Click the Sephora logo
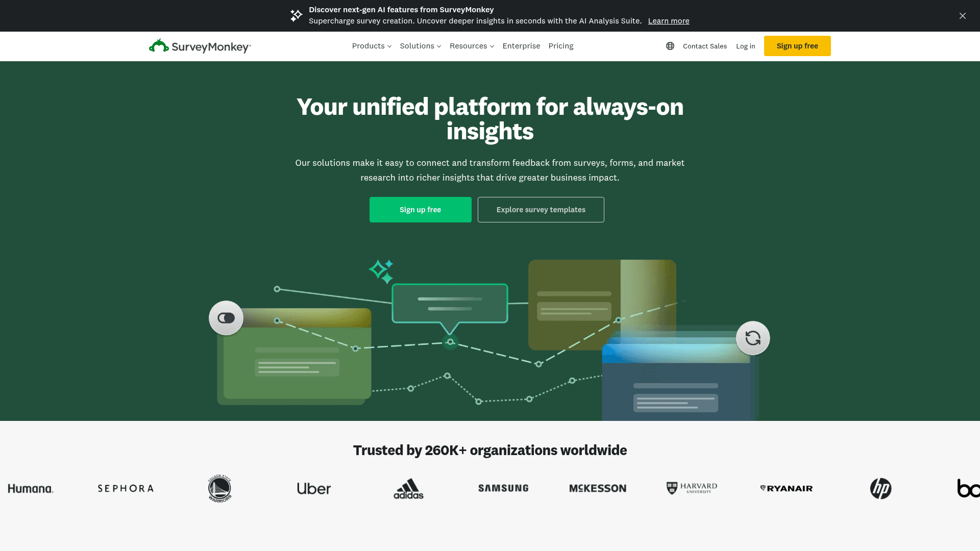Image resolution: width=980 pixels, height=551 pixels. tap(126, 488)
